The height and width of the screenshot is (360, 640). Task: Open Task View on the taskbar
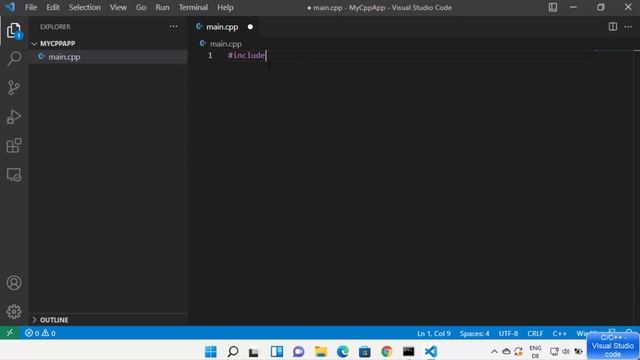coord(254,352)
